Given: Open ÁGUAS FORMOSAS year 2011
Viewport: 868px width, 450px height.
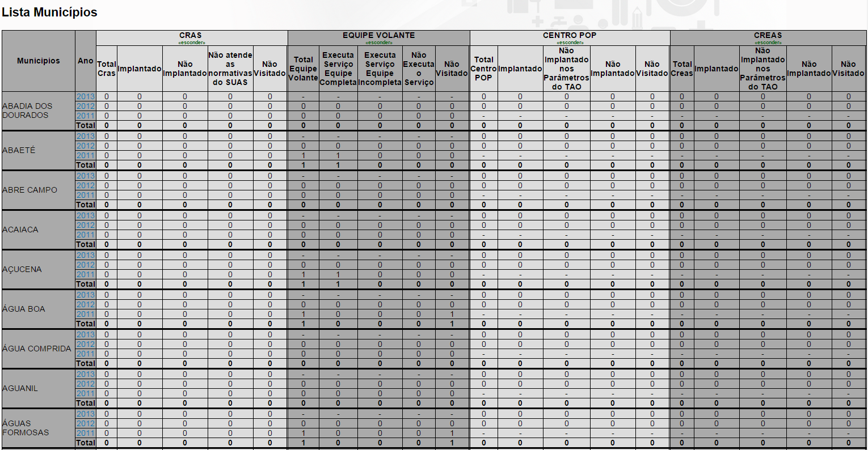Looking at the screenshot, I should (x=86, y=434).
